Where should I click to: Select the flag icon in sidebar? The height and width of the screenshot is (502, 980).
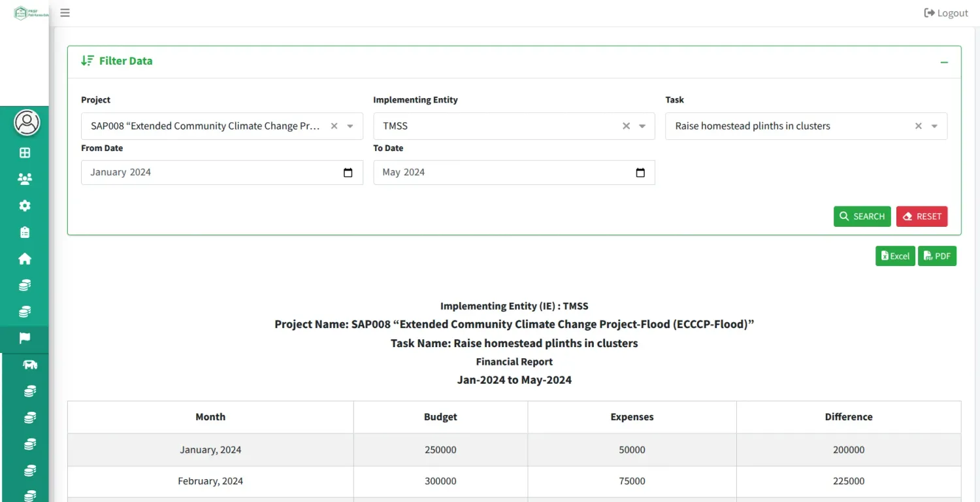tap(25, 338)
